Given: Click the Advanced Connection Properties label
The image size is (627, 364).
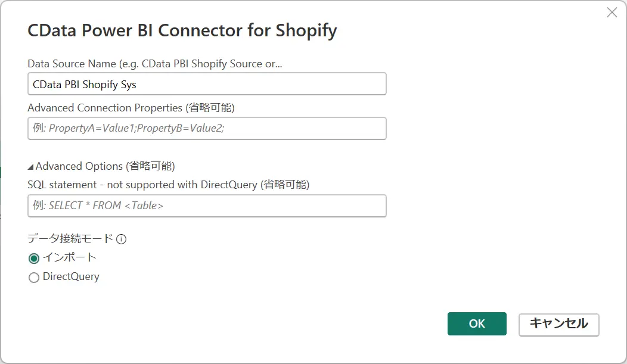Looking at the screenshot, I should 131,108.
